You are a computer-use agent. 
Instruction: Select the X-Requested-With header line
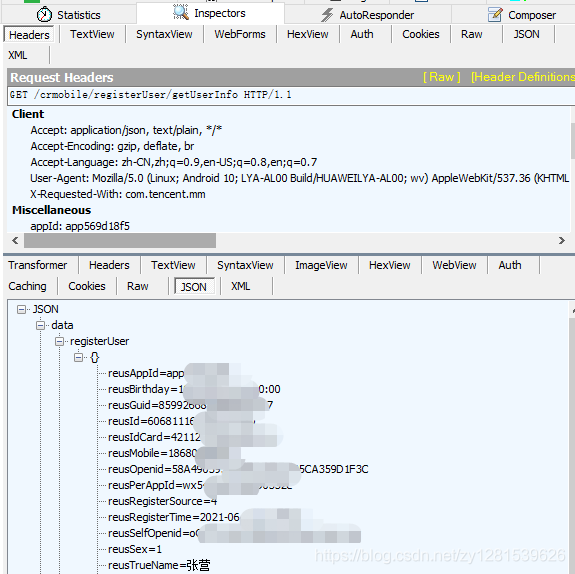118,194
